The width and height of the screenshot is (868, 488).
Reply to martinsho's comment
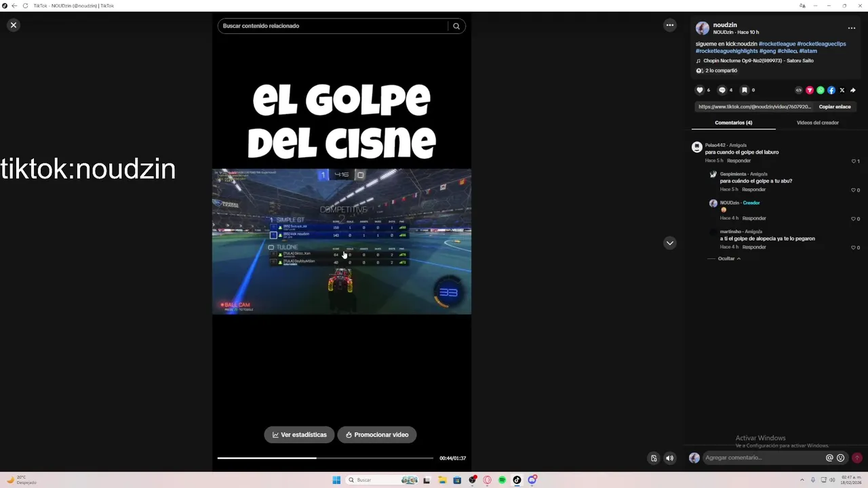tap(754, 247)
